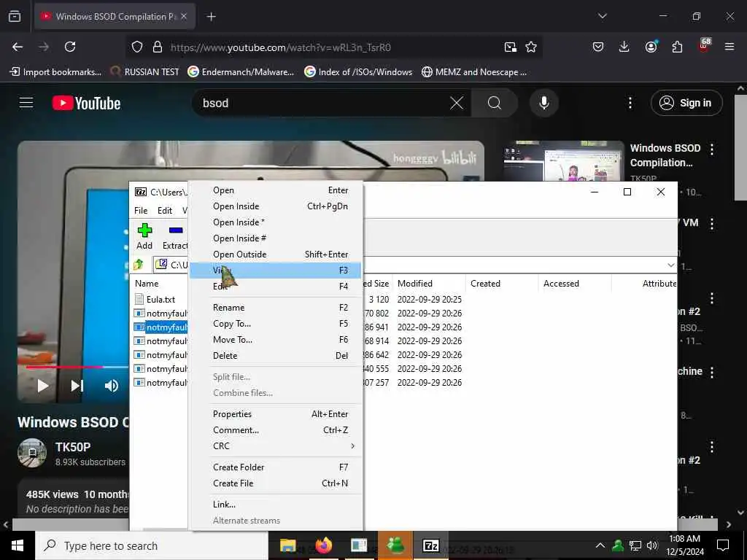The image size is (747, 560).
Task: Open the 7-Zip Edit menu
Action: [165, 211]
